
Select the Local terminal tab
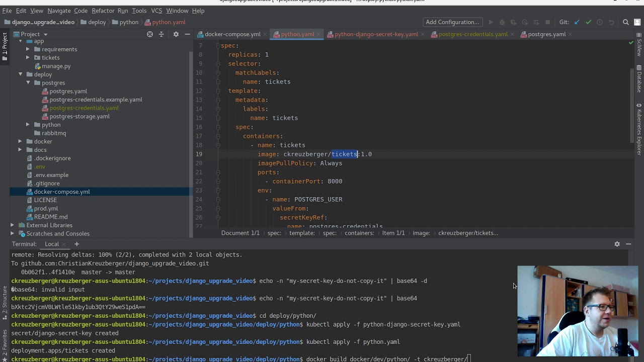52,244
